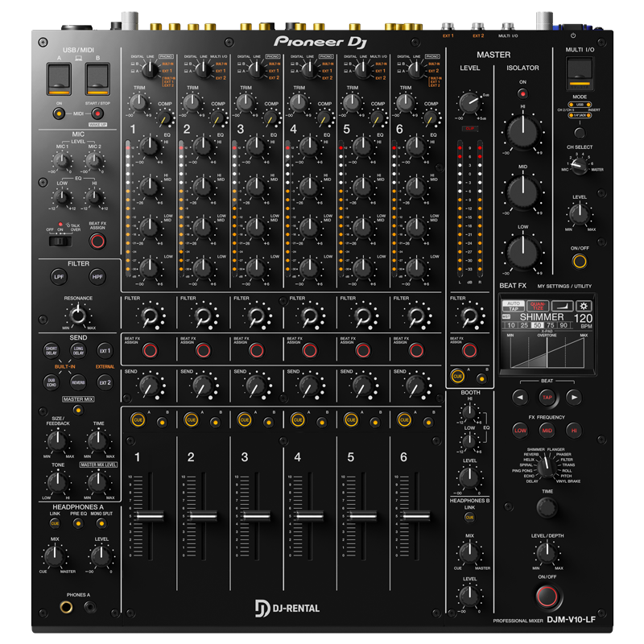Click channel 6 input selector knob
The width and height of the screenshot is (644, 644).
click(x=416, y=69)
